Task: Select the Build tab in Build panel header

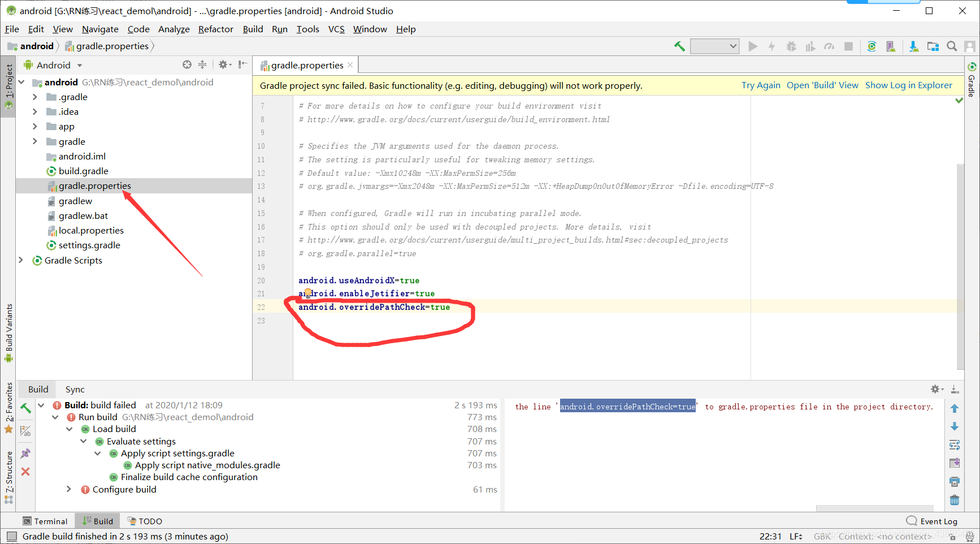Action: coord(38,389)
